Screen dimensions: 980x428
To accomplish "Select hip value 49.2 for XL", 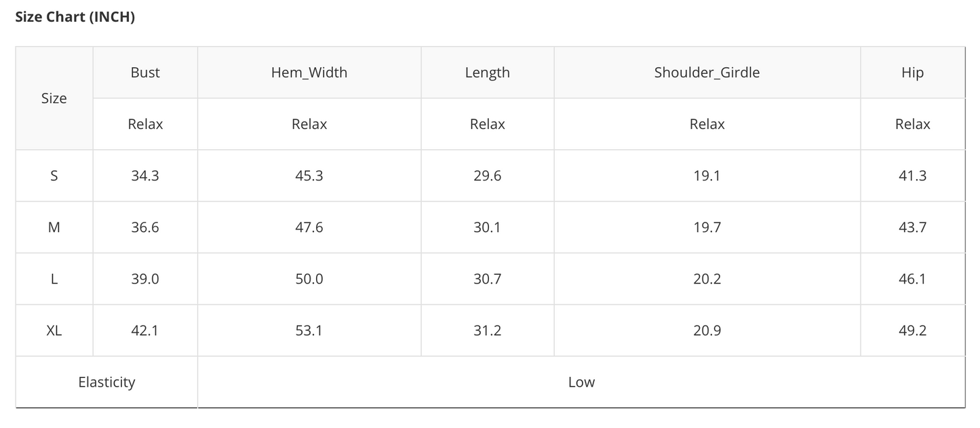I will tap(913, 330).
